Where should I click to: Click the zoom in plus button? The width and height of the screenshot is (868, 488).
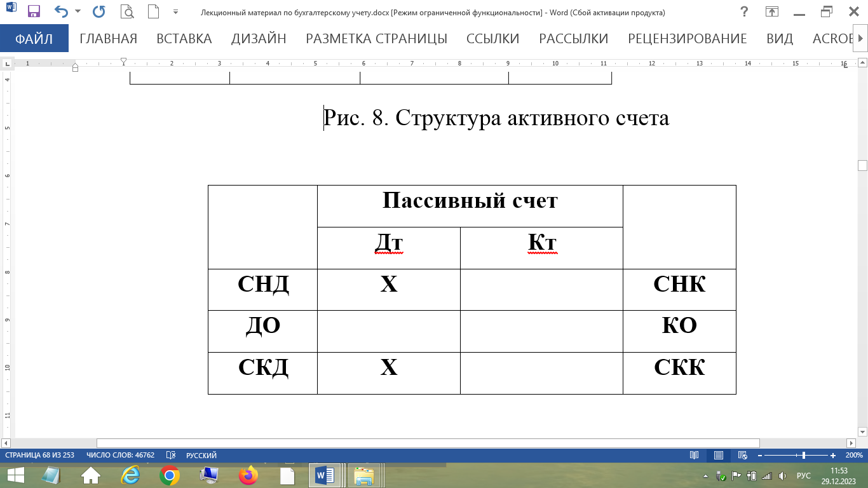pyautogui.click(x=833, y=456)
